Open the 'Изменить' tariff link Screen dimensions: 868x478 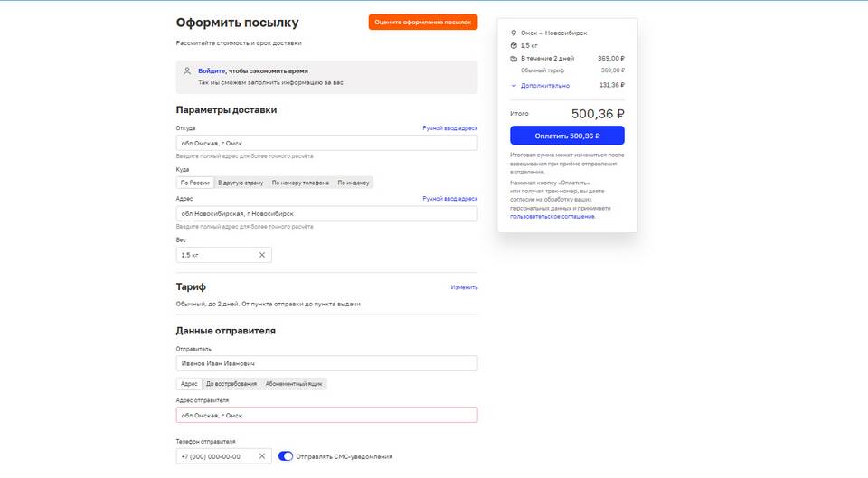click(x=464, y=287)
